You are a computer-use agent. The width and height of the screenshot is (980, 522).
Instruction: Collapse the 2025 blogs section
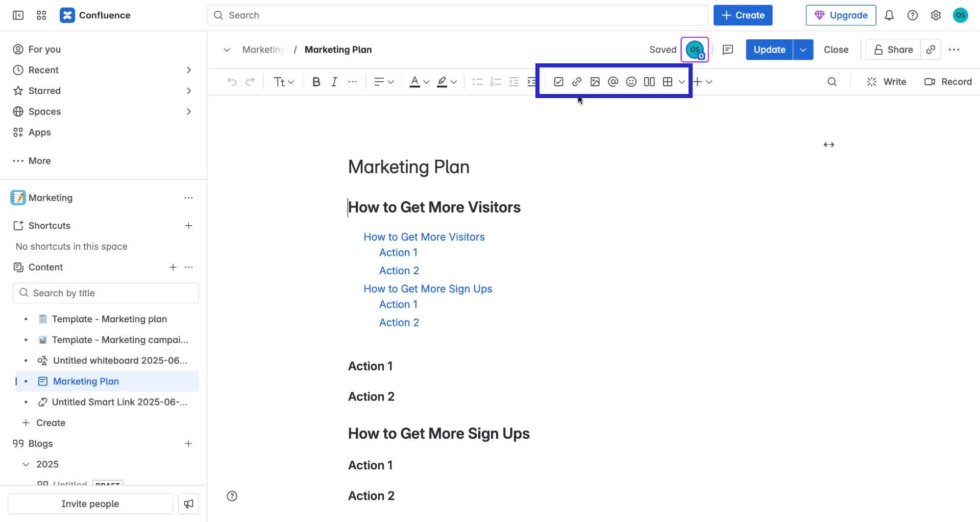coord(26,464)
